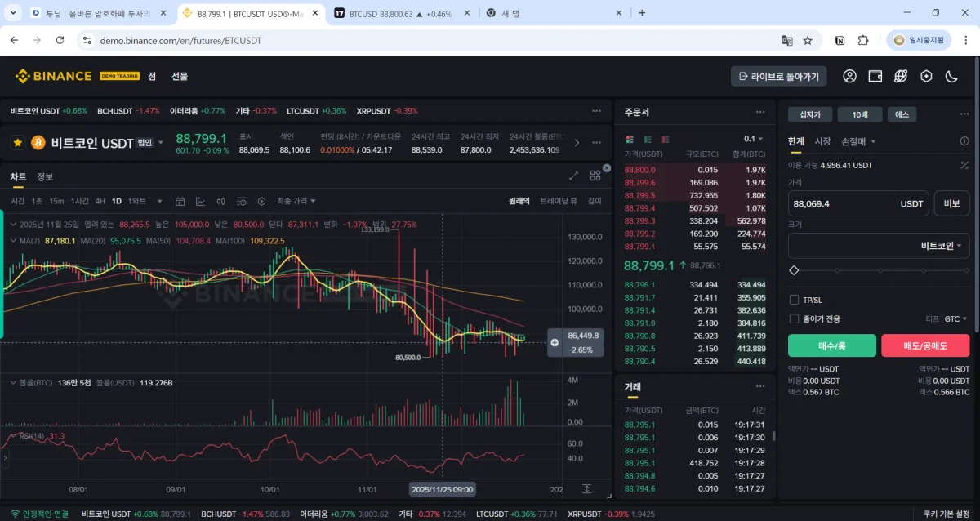
Task: Select the 15m chart interval
Action: [56, 201]
